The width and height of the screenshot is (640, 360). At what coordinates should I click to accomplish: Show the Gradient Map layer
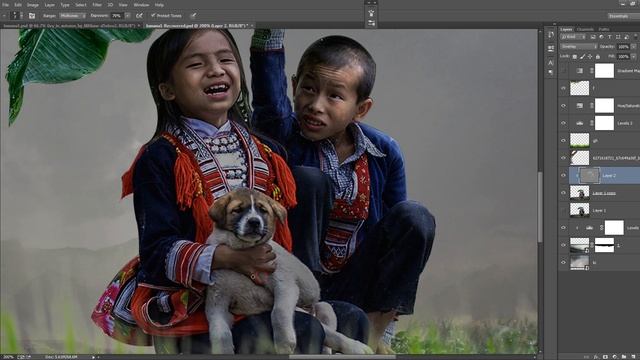pos(563,71)
